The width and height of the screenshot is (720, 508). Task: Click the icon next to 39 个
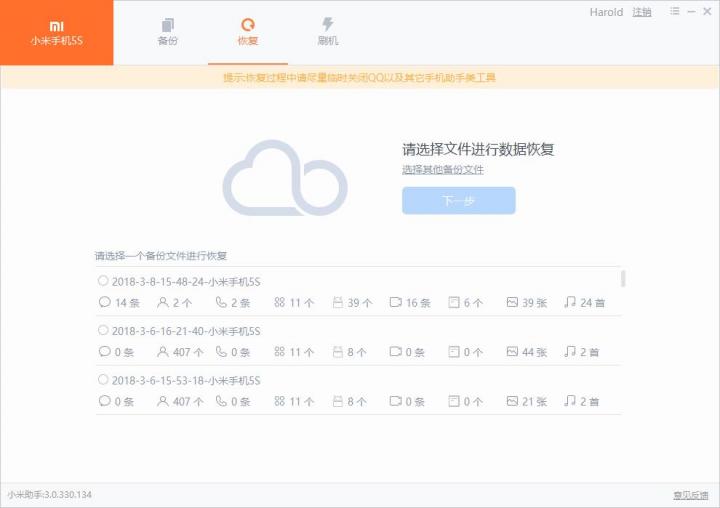338,302
